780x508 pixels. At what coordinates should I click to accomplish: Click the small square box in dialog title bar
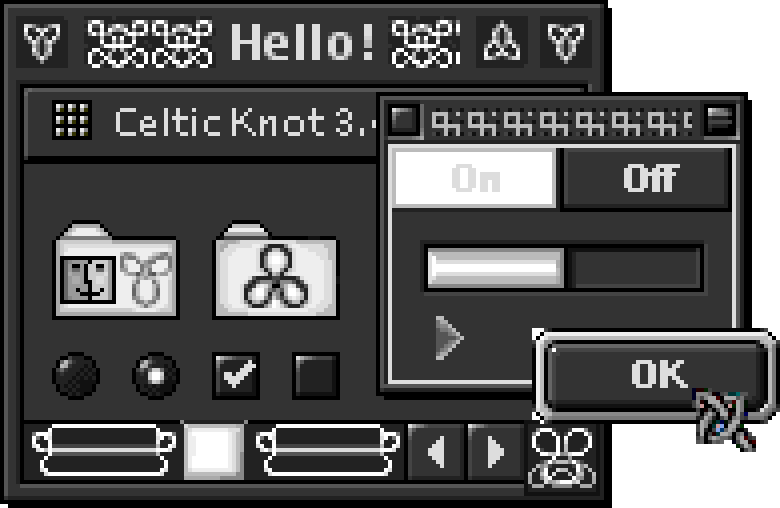coord(404,120)
